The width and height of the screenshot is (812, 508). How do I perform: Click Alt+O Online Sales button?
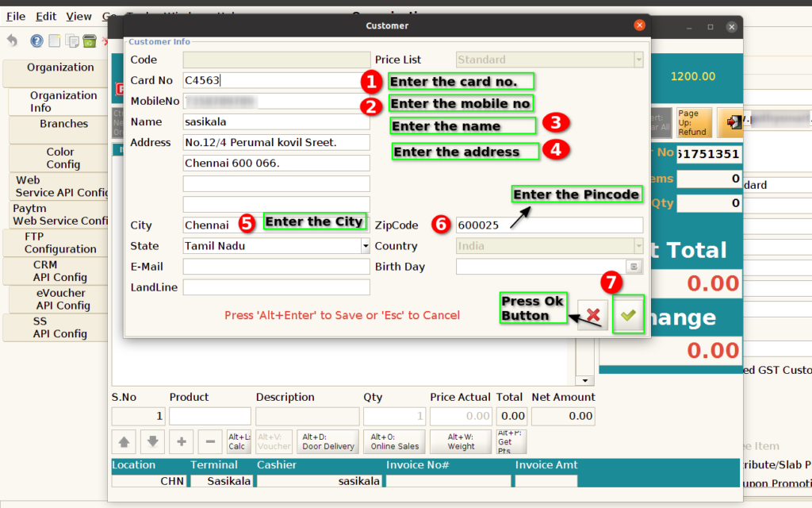click(394, 441)
